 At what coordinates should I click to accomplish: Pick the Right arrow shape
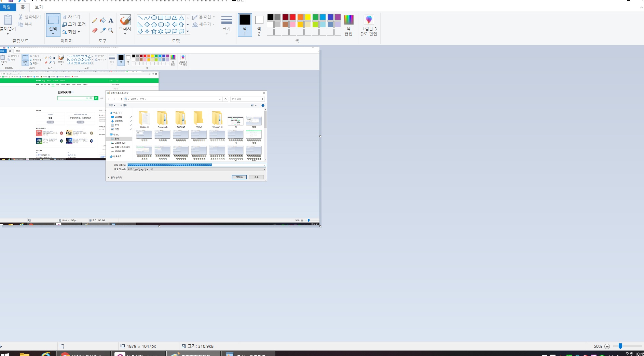(167, 25)
